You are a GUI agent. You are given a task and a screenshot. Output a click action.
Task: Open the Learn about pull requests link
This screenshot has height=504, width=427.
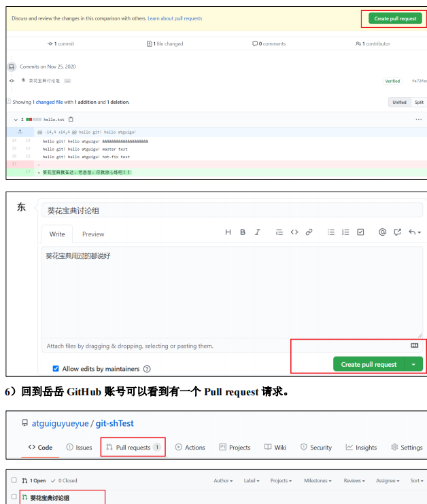pos(175,18)
